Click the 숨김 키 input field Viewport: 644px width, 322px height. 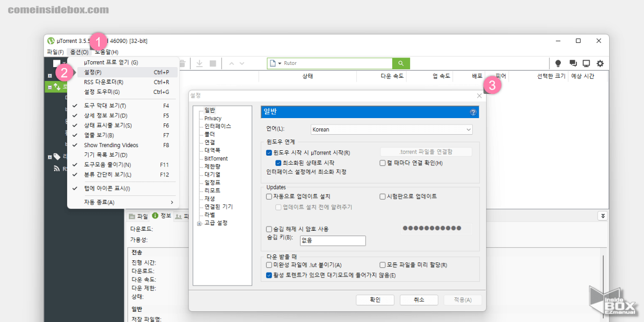point(332,241)
